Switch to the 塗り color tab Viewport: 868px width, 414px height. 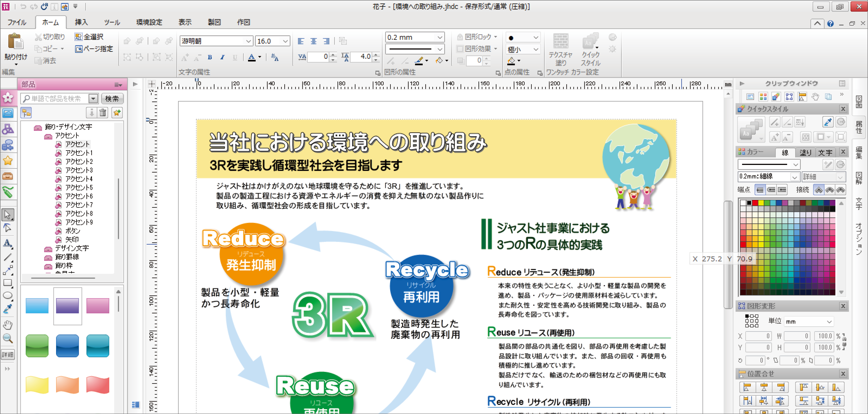[x=806, y=152]
